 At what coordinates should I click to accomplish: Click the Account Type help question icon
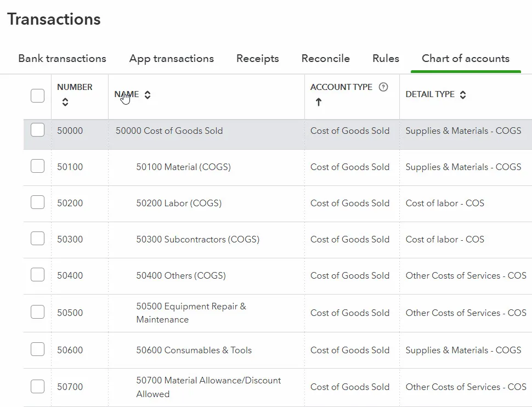pos(383,87)
